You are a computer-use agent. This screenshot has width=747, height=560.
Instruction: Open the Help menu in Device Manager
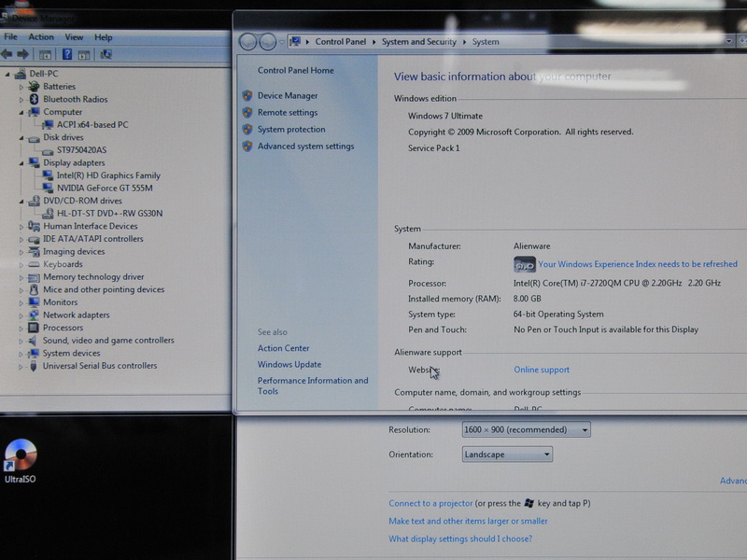[x=104, y=37]
